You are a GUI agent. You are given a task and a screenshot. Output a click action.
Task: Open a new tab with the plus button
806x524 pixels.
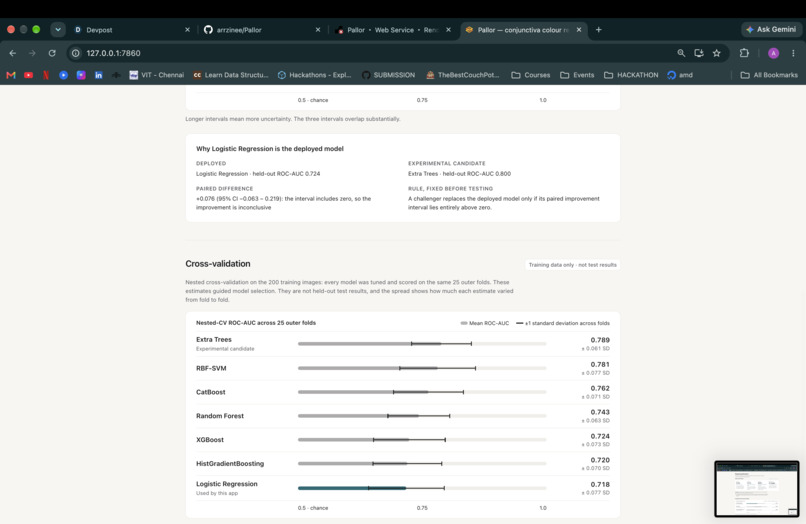(598, 30)
